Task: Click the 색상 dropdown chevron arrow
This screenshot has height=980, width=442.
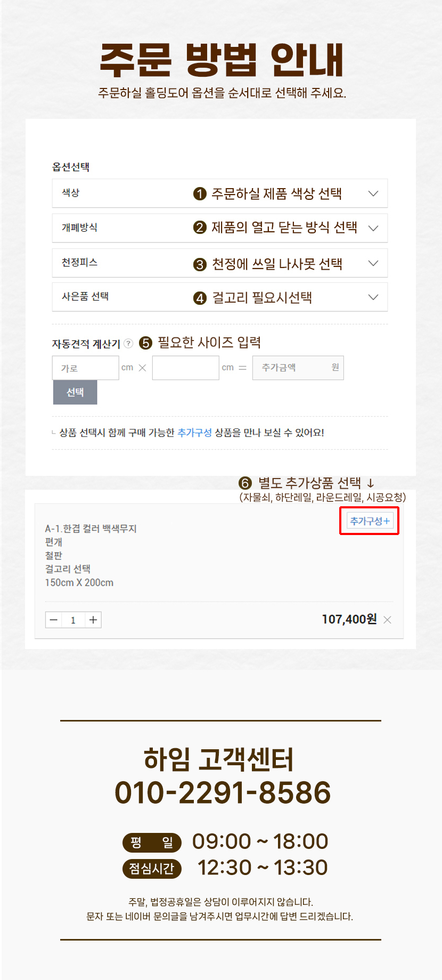Action: tap(373, 193)
